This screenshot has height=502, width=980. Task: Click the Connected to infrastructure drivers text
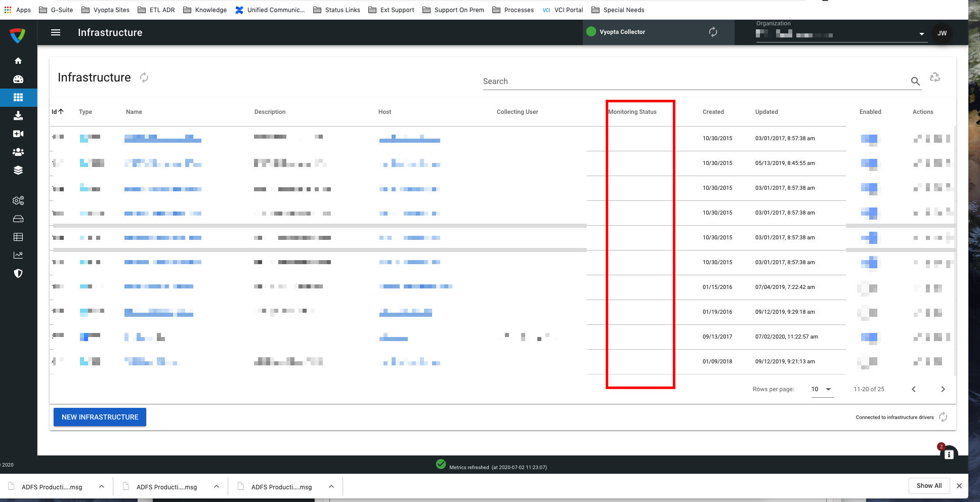coord(894,417)
